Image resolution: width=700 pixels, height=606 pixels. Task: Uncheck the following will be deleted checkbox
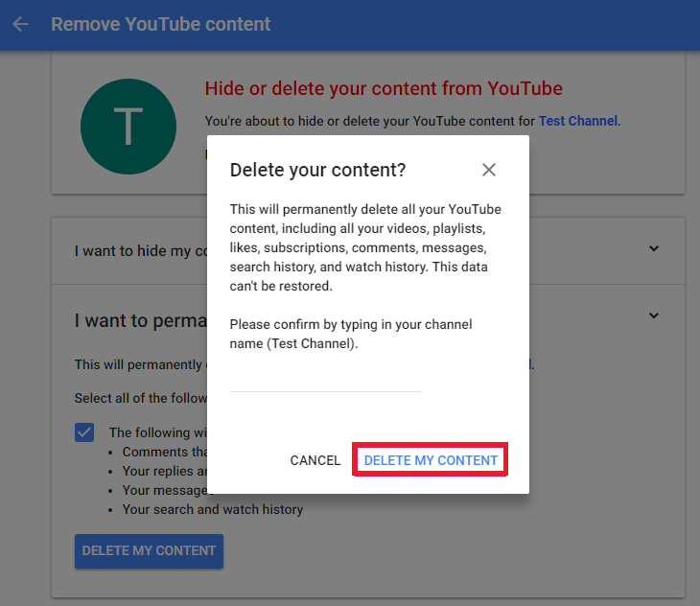point(84,432)
